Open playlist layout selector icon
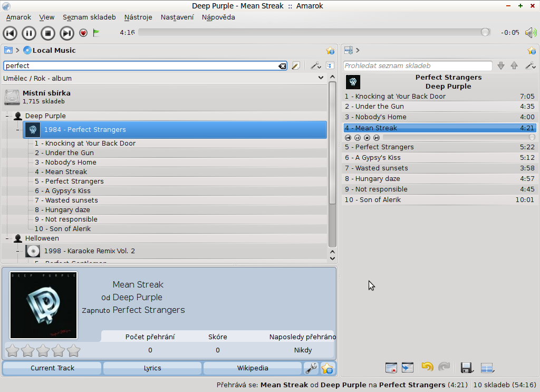Screen dimensions: 540x392 (487, 368)
